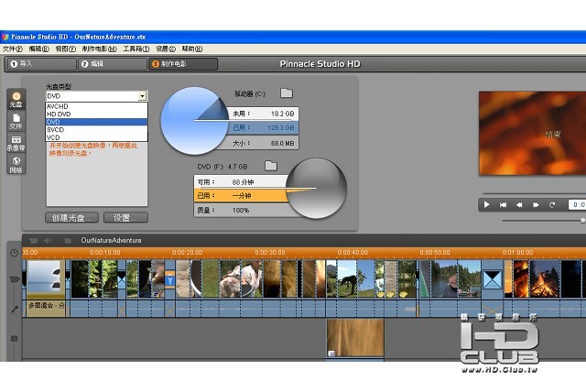
Task: Select the lake title clip at timeline start
Action: tap(46, 279)
